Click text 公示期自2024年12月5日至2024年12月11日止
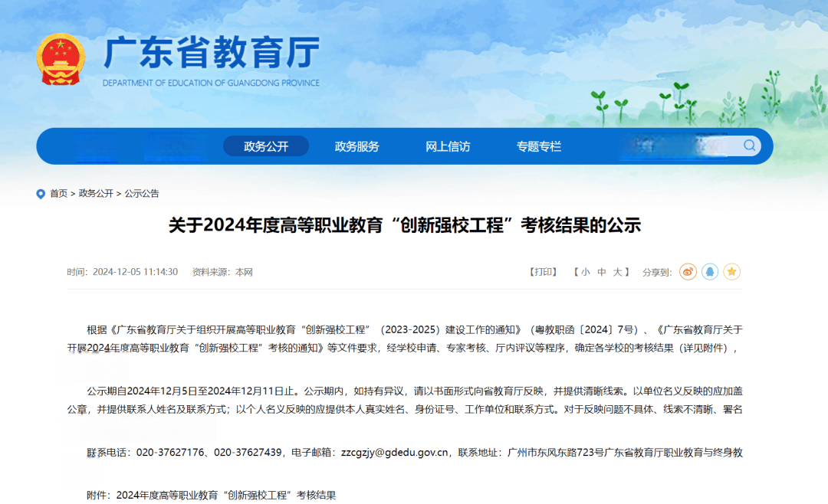828x504 pixels. (190, 391)
